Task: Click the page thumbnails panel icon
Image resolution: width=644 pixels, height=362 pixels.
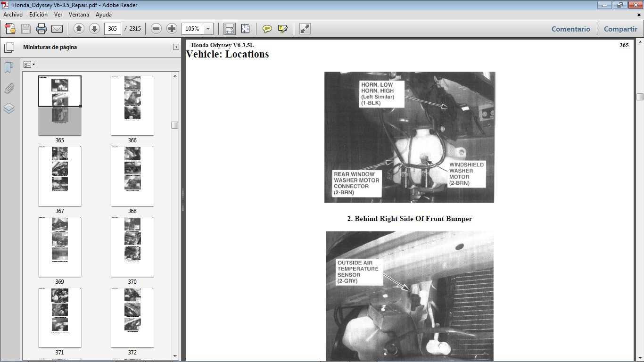Action: (9, 47)
